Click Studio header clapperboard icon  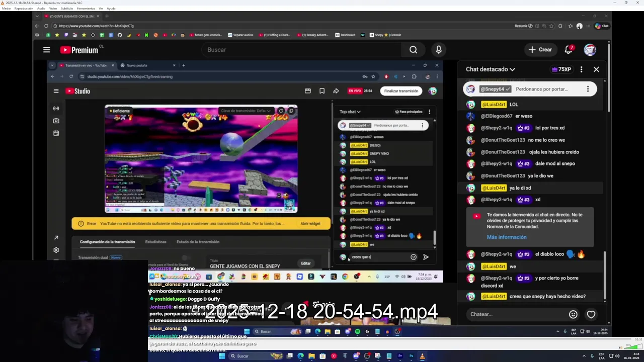click(307, 91)
